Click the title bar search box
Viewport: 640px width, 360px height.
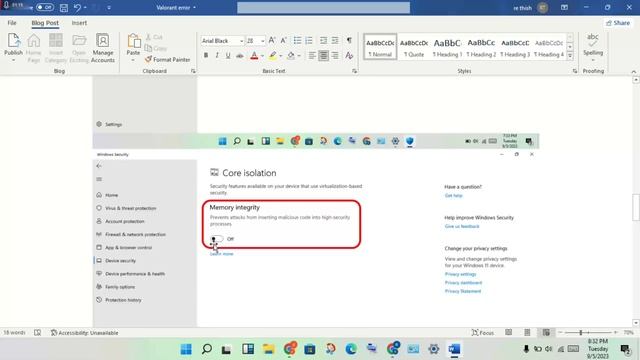(x=323, y=8)
